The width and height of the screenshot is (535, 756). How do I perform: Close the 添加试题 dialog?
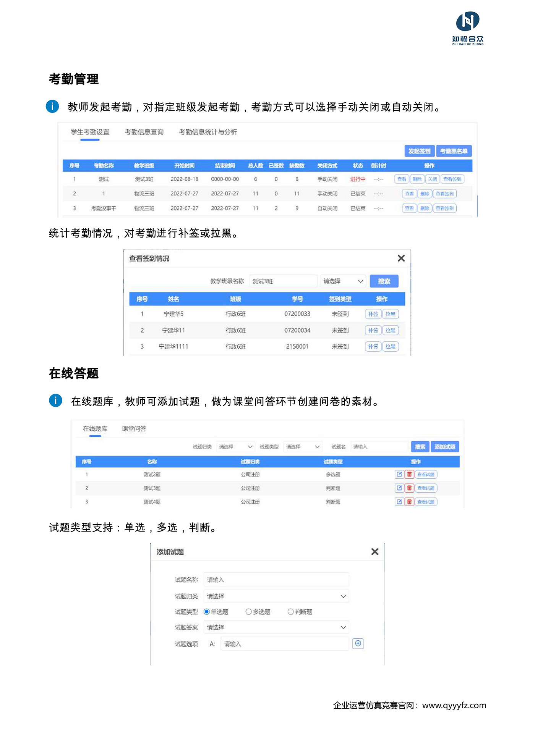pyautogui.click(x=374, y=552)
